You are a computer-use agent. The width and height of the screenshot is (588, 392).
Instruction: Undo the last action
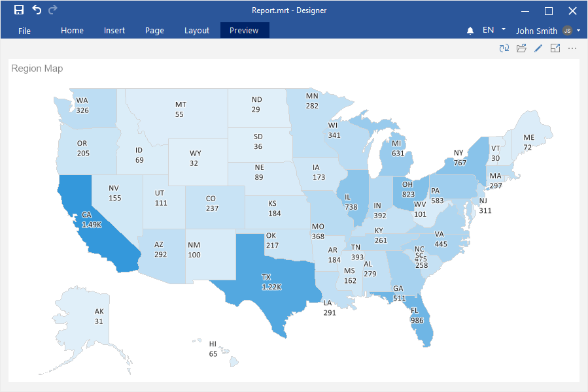(37, 10)
